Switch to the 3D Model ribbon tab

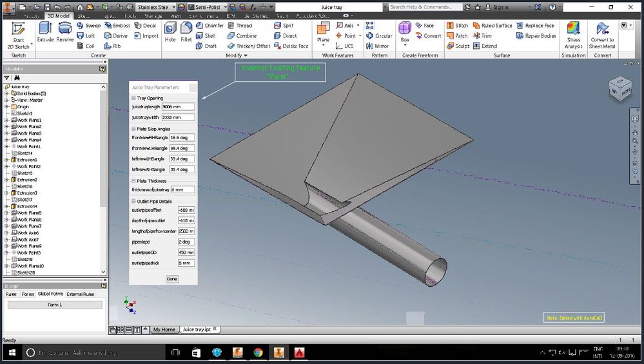(x=58, y=15)
